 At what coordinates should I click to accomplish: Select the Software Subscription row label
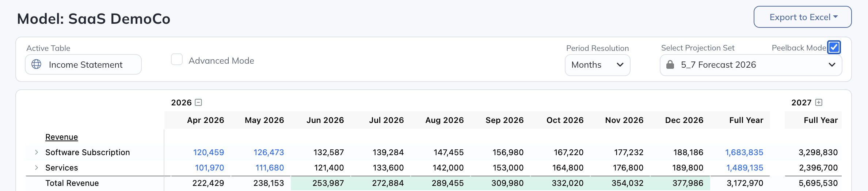pos(88,152)
